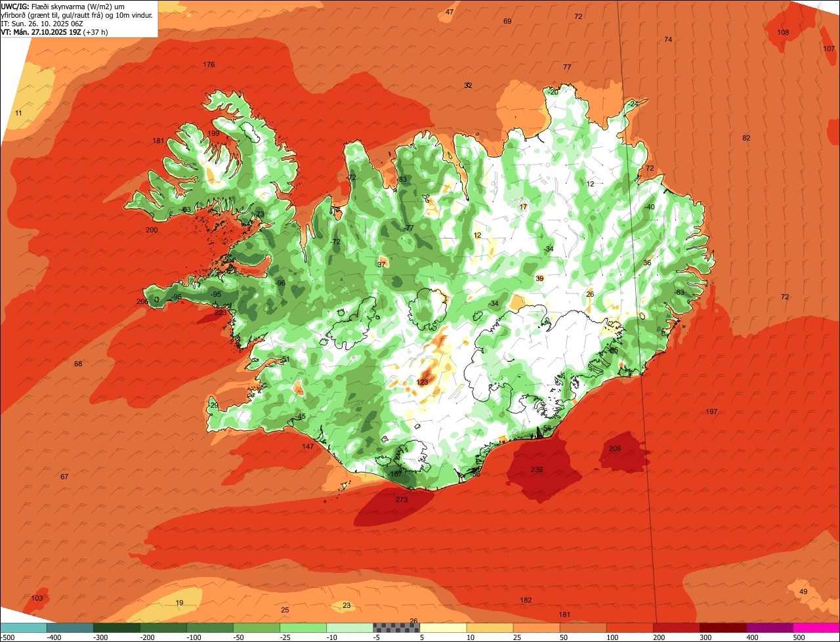Click the value 82 east of northeast Iceland
This screenshot has height=642, width=840.
[746, 138]
